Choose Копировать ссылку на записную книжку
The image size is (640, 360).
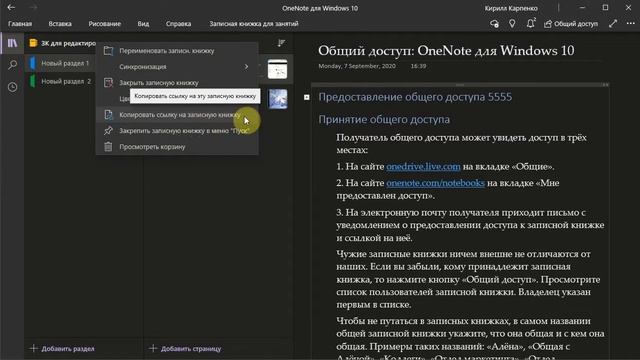[x=177, y=115]
